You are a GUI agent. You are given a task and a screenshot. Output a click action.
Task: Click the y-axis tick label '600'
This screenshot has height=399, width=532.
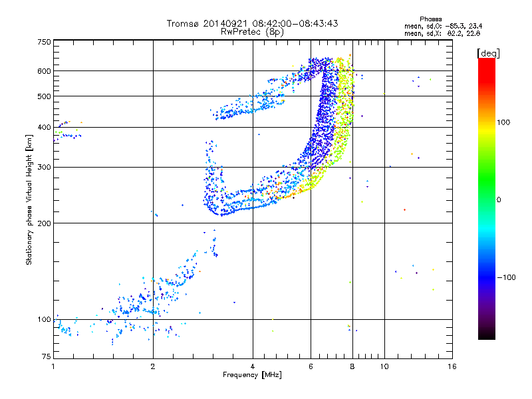pyautogui.click(x=44, y=71)
